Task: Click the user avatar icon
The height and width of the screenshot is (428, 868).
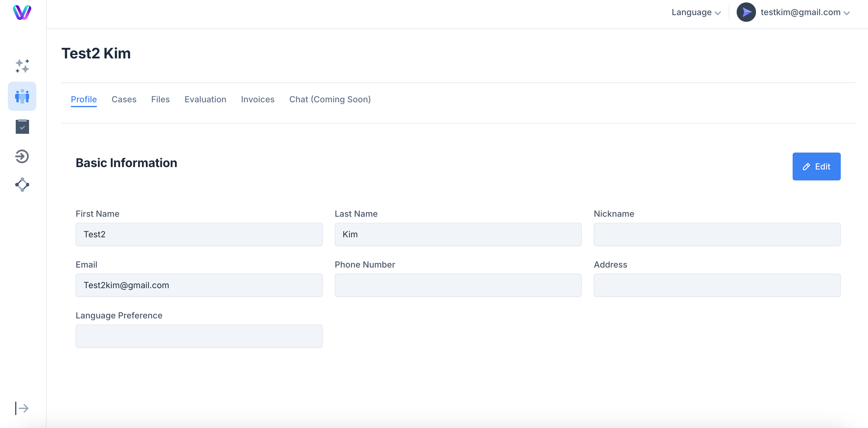Action: pyautogui.click(x=746, y=12)
